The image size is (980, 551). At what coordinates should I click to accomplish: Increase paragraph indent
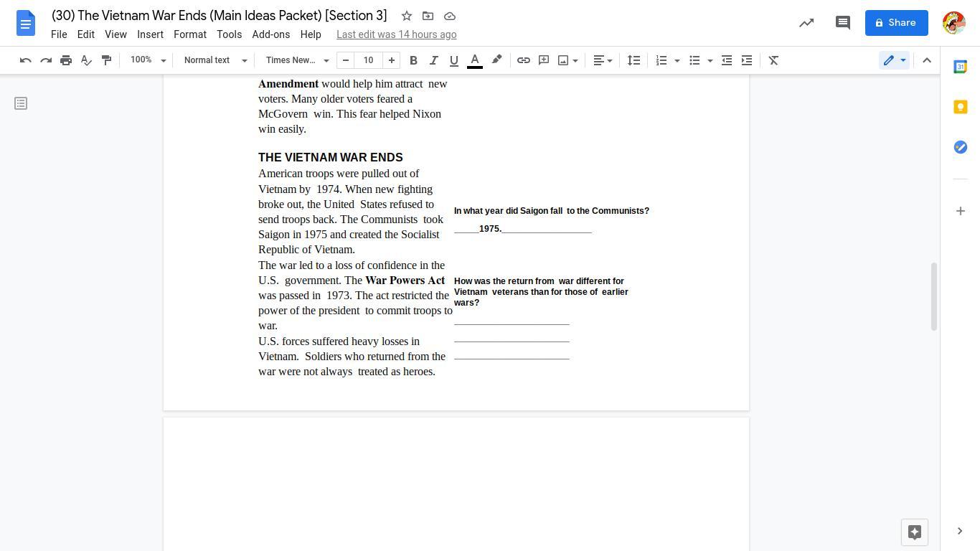point(747,60)
